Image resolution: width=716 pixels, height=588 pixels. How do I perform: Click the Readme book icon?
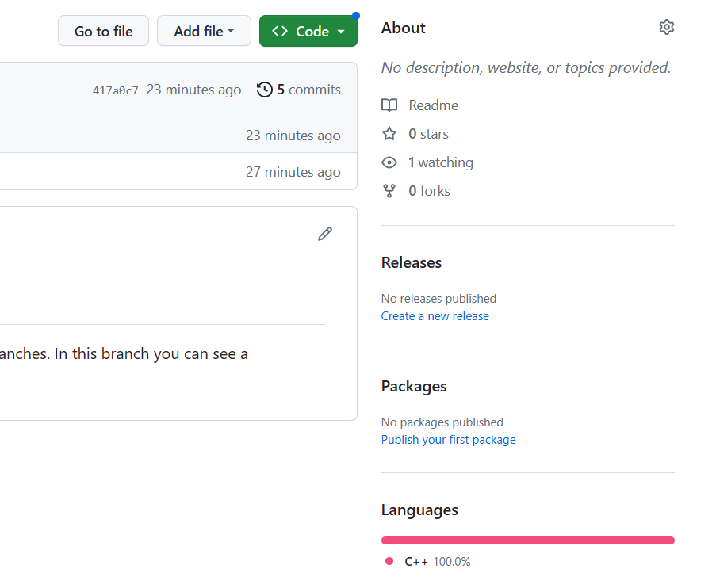[389, 105]
